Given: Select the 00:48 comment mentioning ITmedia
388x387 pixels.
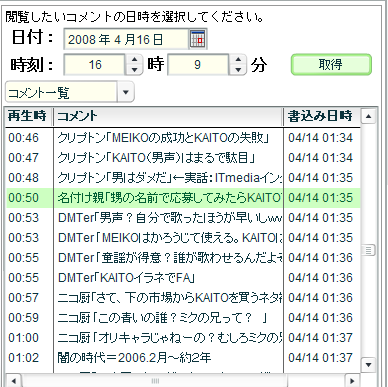Looking at the screenshot, I should [x=183, y=178].
